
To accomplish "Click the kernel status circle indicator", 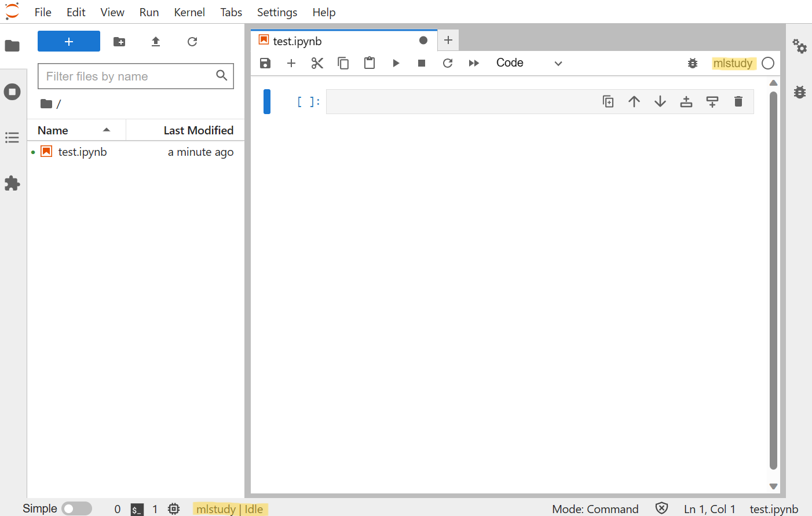I will click(768, 63).
